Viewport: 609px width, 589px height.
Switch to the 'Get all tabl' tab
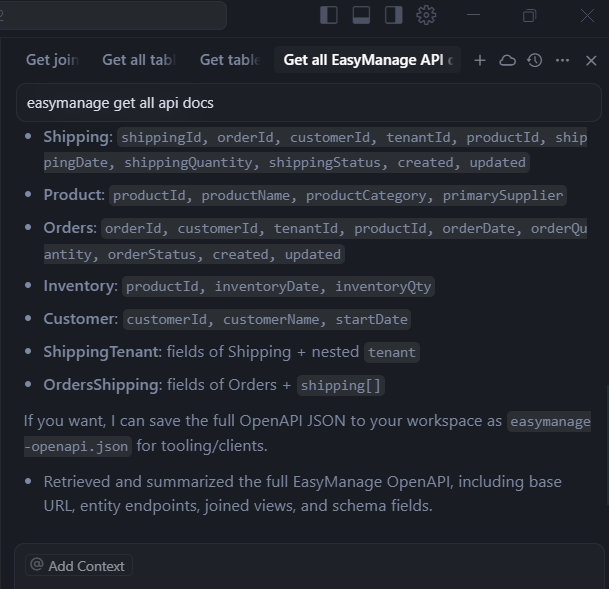(x=139, y=60)
